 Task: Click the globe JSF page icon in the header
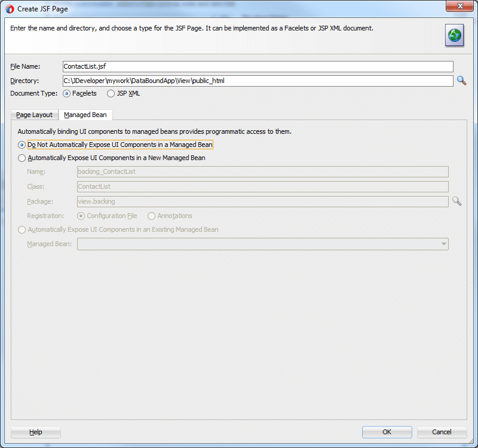click(x=454, y=35)
